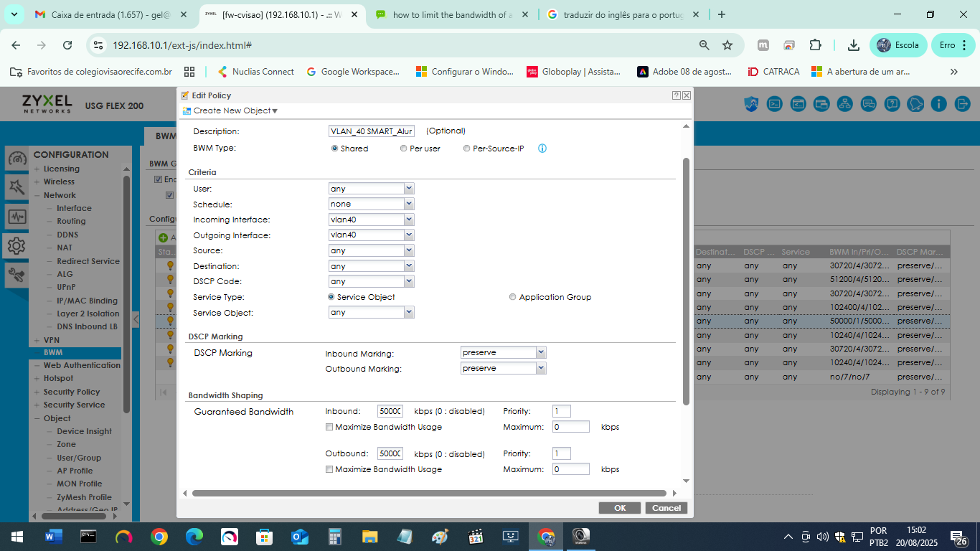This screenshot has width=980, height=551.
Task: Open the User dropdown
Action: point(409,189)
